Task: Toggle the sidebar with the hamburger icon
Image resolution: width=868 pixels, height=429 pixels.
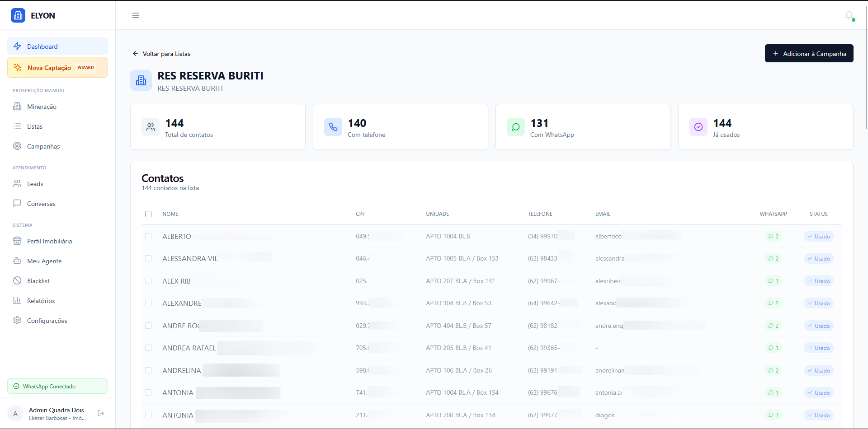Action: [x=135, y=15]
